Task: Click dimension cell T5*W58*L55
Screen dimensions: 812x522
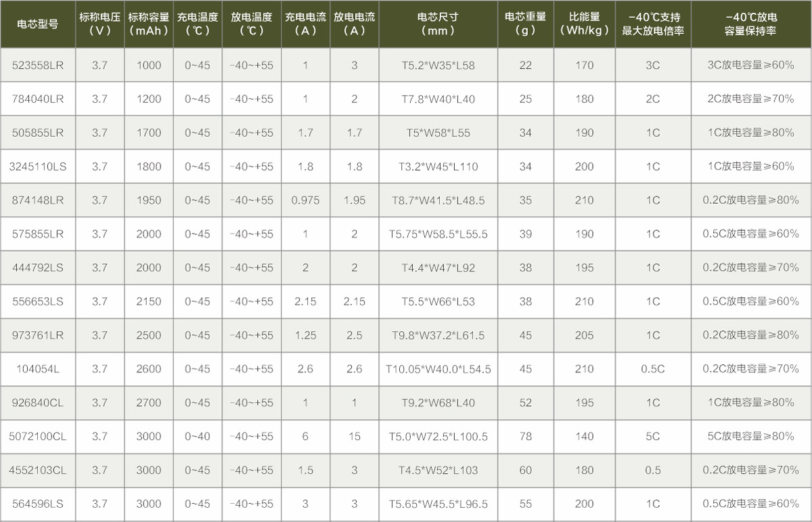Action: pos(438,133)
